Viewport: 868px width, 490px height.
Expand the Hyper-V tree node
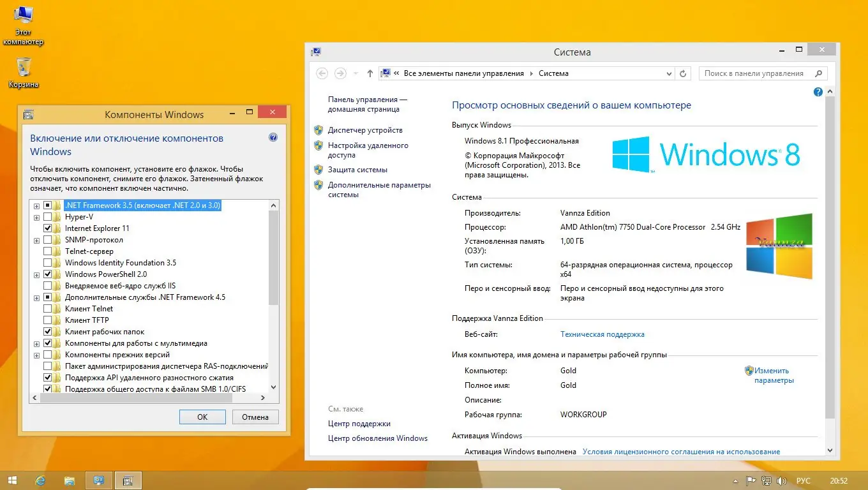37,218
